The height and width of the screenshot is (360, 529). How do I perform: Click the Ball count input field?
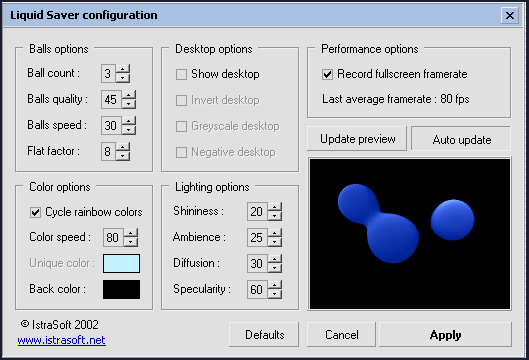tap(108, 74)
